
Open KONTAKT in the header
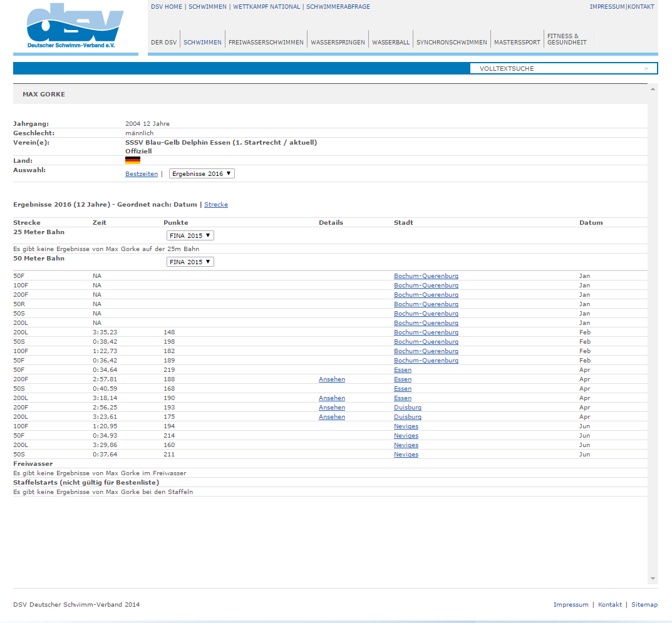point(641,7)
